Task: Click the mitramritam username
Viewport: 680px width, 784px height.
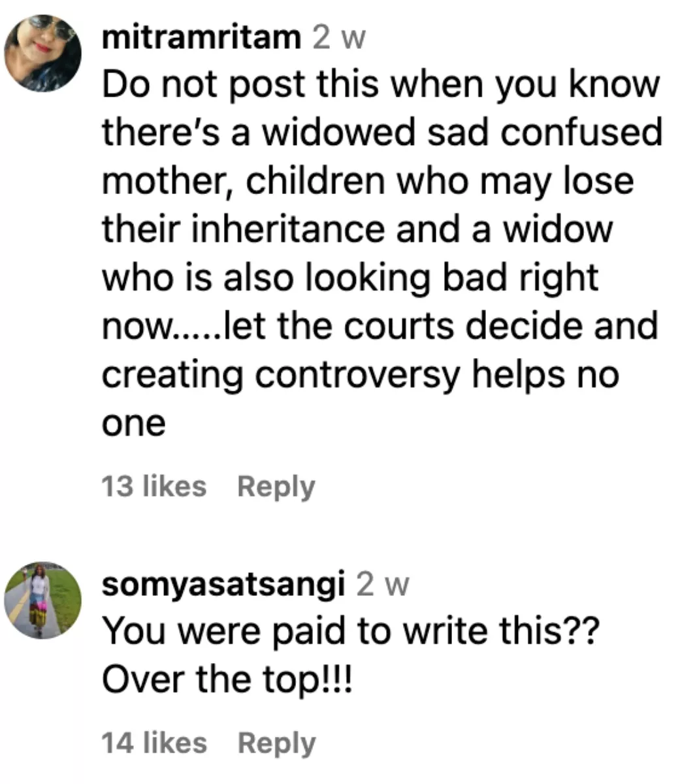Action: pyautogui.click(x=201, y=38)
